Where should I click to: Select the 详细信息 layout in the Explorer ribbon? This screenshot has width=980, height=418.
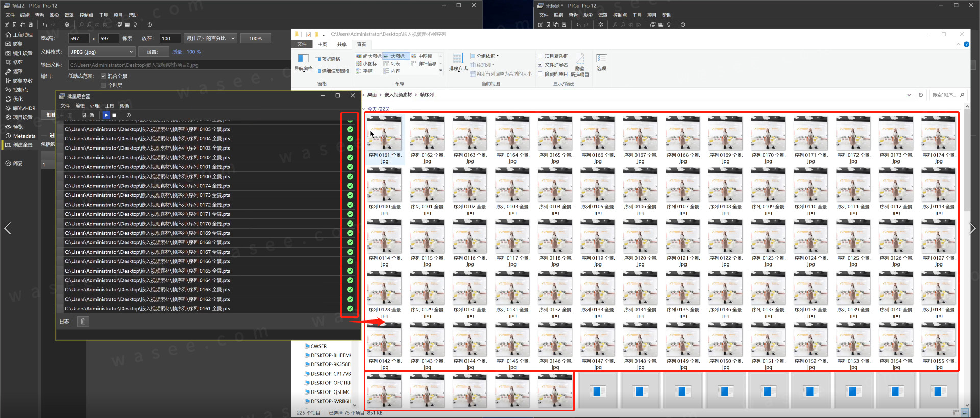pyautogui.click(x=424, y=64)
